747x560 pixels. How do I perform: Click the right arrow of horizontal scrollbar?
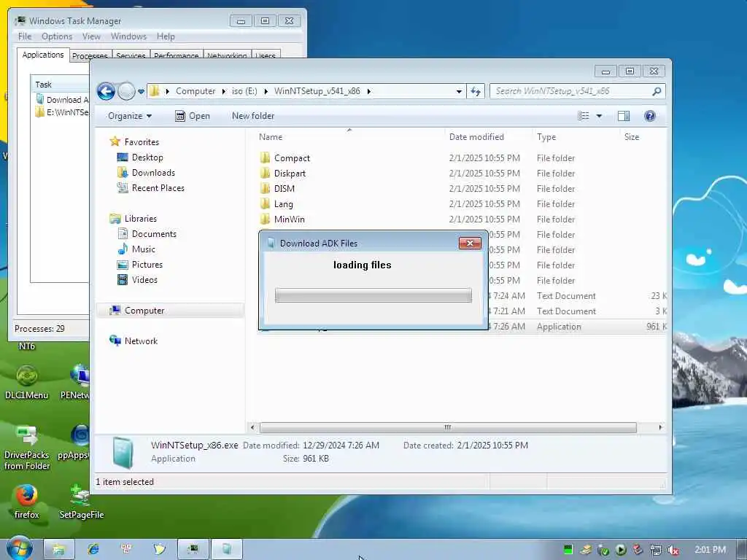(660, 427)
